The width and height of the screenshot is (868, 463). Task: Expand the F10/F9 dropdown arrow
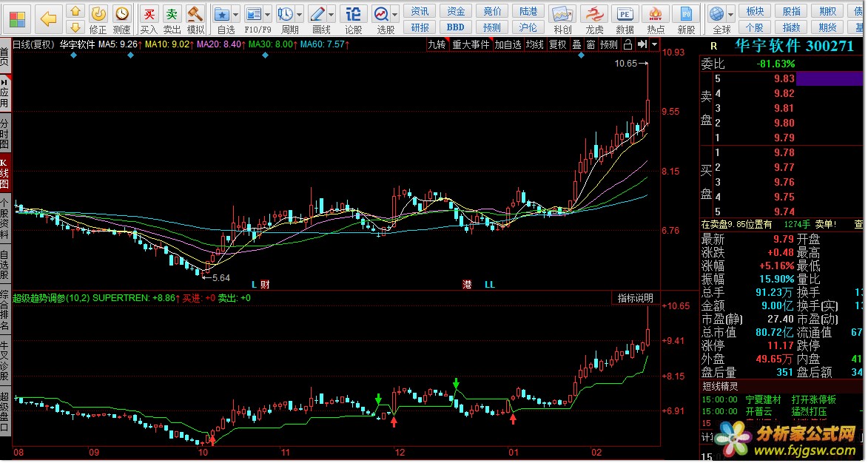(268, 14)
